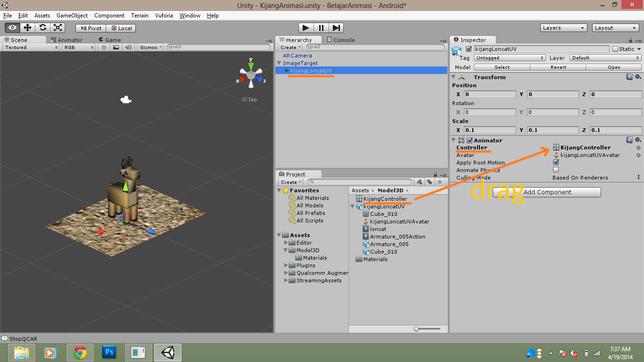
Task: Toggle scene lighting sun icon
Action: 104,47
